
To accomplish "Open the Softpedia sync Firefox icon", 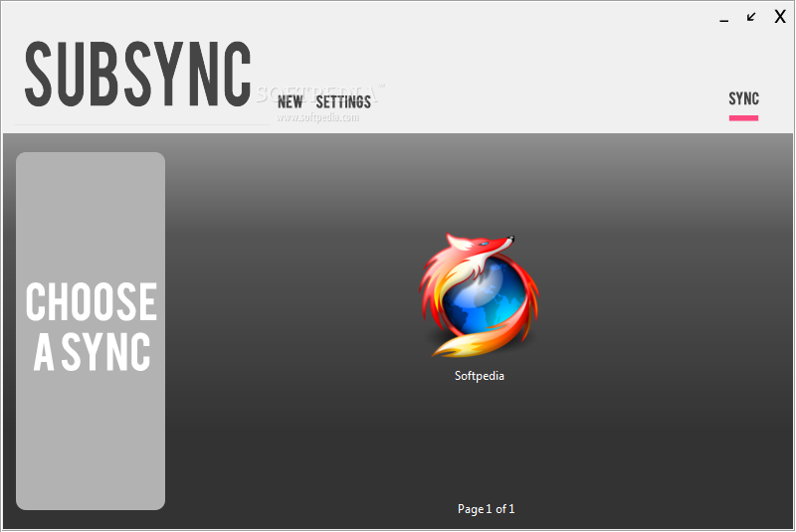I will point(479,295).
